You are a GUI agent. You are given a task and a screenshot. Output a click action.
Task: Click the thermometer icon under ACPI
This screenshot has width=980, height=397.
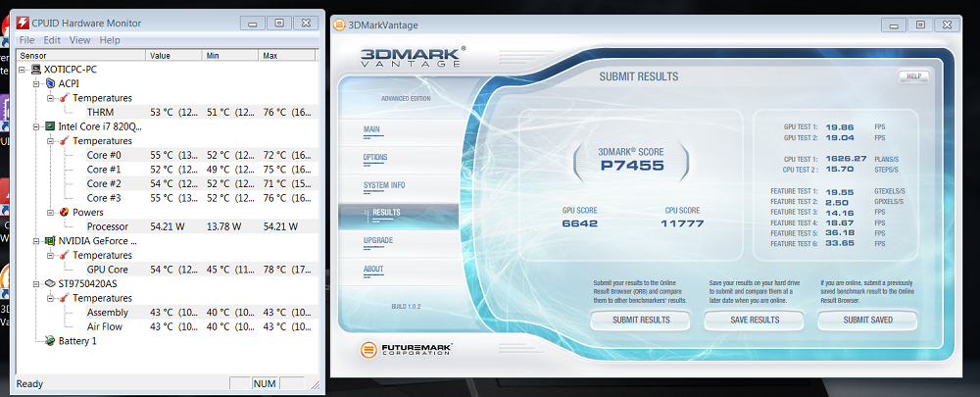65,98
